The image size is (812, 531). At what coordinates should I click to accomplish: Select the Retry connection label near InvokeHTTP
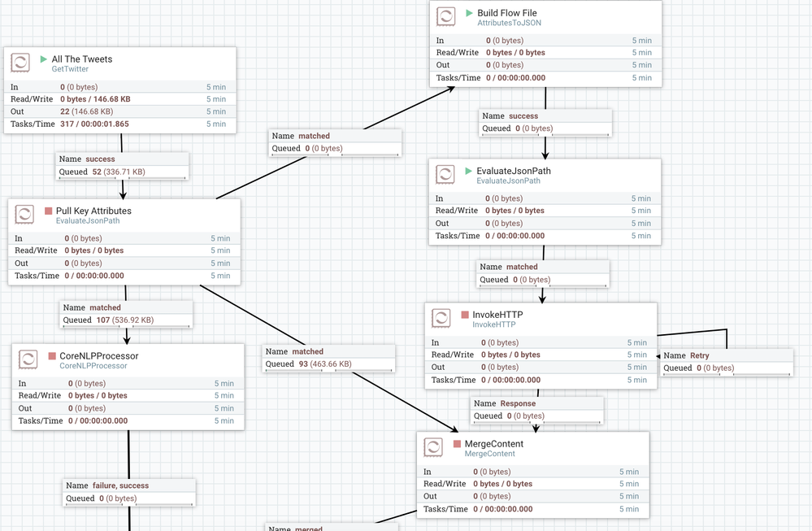[x=727, y=361]
